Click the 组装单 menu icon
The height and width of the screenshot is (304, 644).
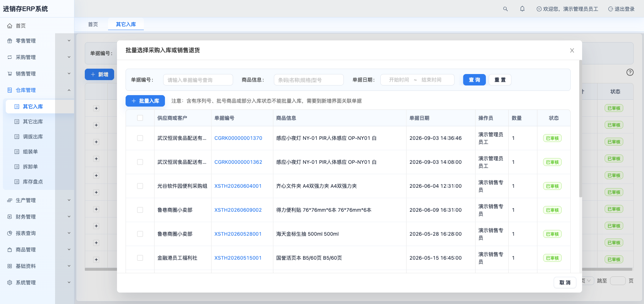pos(17,152)
